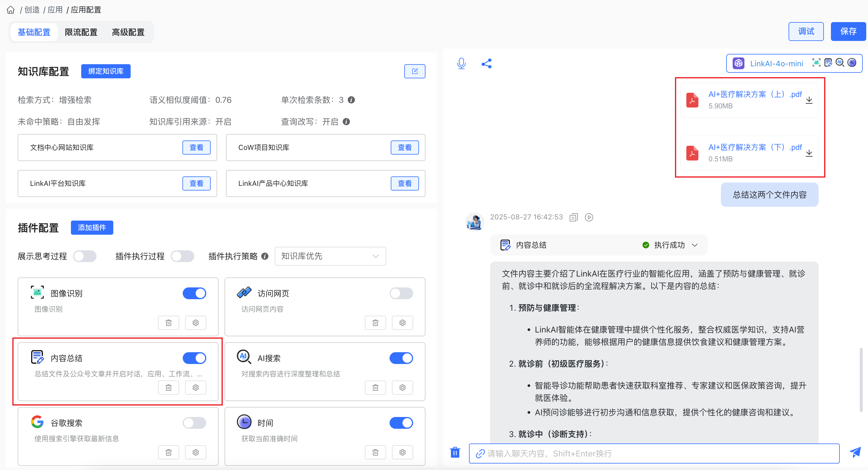Screen dimensions: 868x470
Task: Download AI+医疗解决方案（下）.pdf
Action: pos(809,153)
